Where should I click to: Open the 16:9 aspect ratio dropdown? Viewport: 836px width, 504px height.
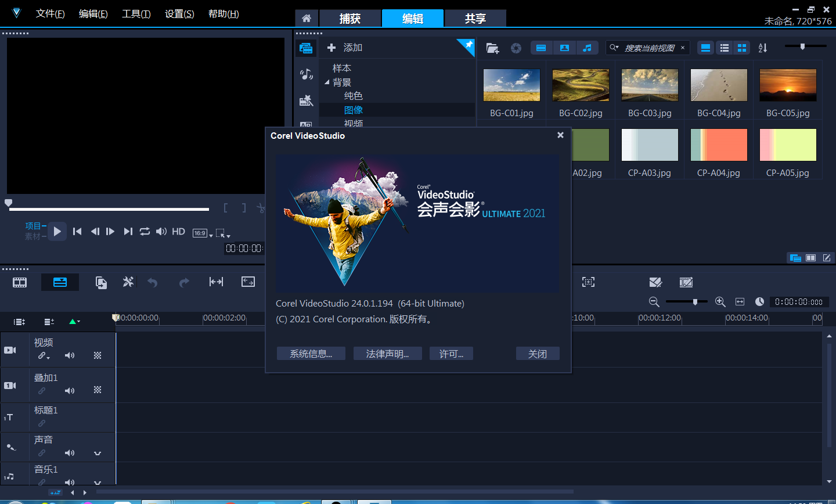pyautogui.click(x=203, y=233)
